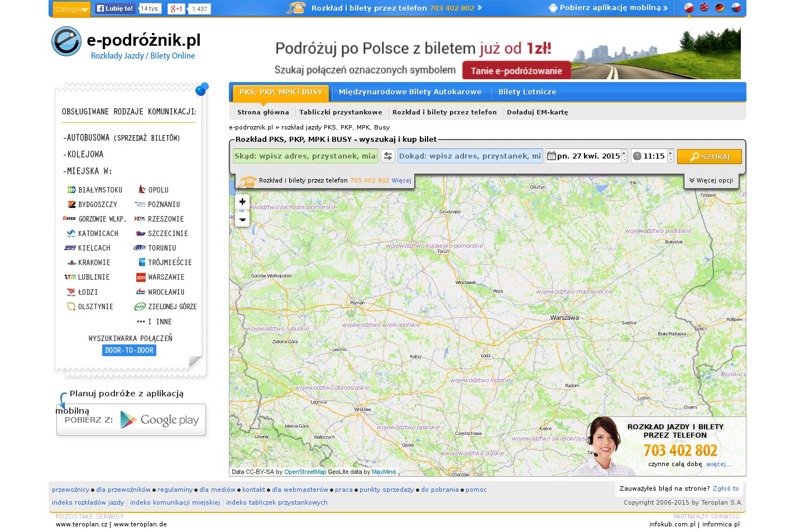Open the Bilety Lotnicze tab
This screenshot has height=532, width=795.
(527, 92)
